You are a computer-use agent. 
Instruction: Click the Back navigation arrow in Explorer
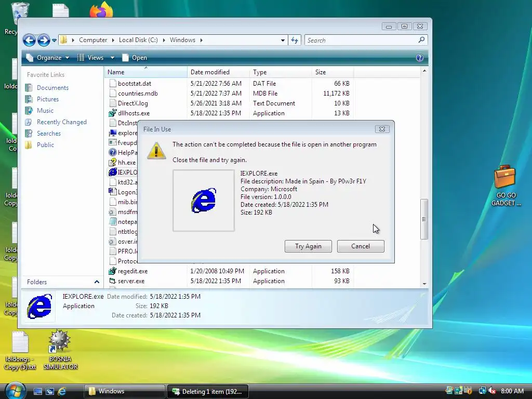[x=29, y=41]
